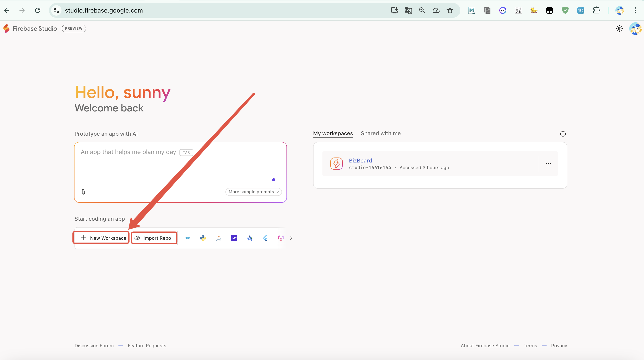The image size is (644, 360).
Task: Click the paperclip attach file icon
Action: click(x=84, y=192)
